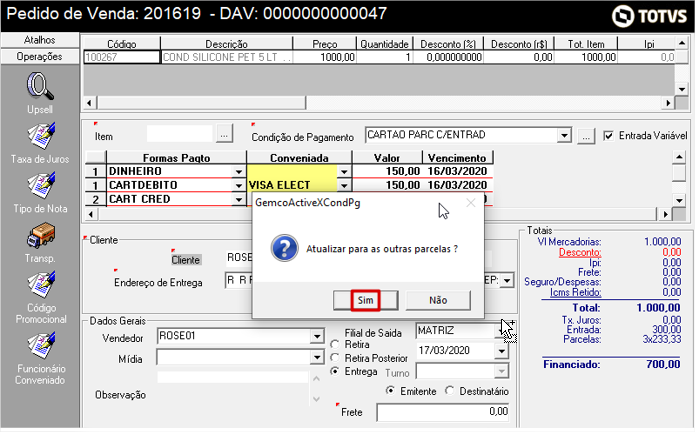Click payment grid down scroll arrow
Viewport: 695px width, 432px height.
pos(679,201)
